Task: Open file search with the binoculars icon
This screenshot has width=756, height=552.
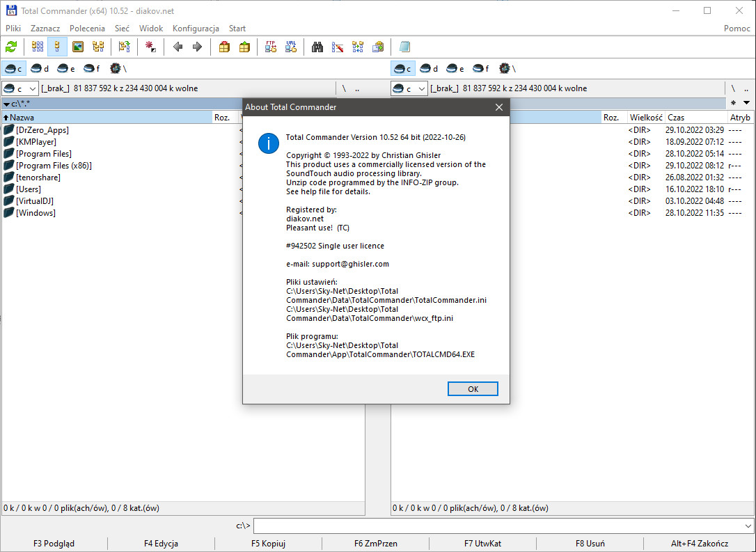Action: (317, 47)
